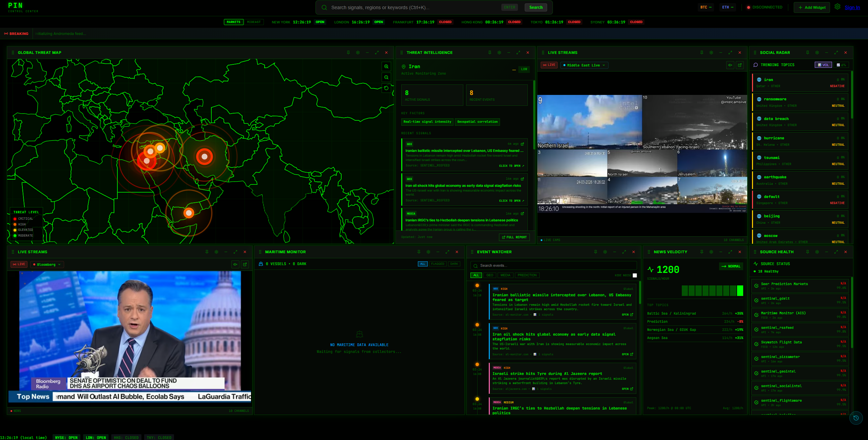Screen dimensions: 868x440
Task: Expand the Event Watcher widget to fullscreen
Action: [624, 252]
